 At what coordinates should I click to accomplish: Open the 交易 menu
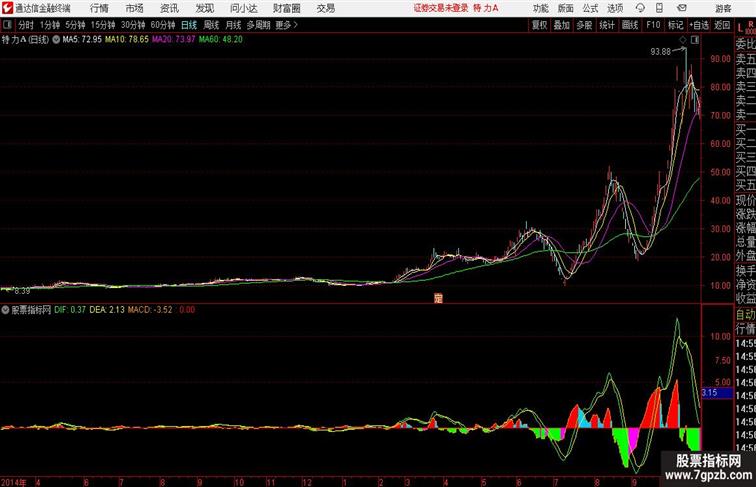326,8
